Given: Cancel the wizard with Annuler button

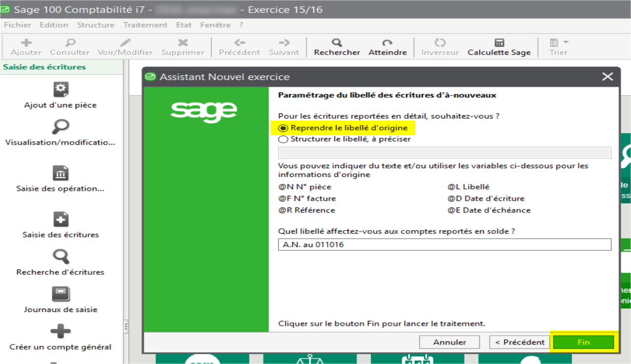Looking at the screenshot, I should click(x=449, y=342).
